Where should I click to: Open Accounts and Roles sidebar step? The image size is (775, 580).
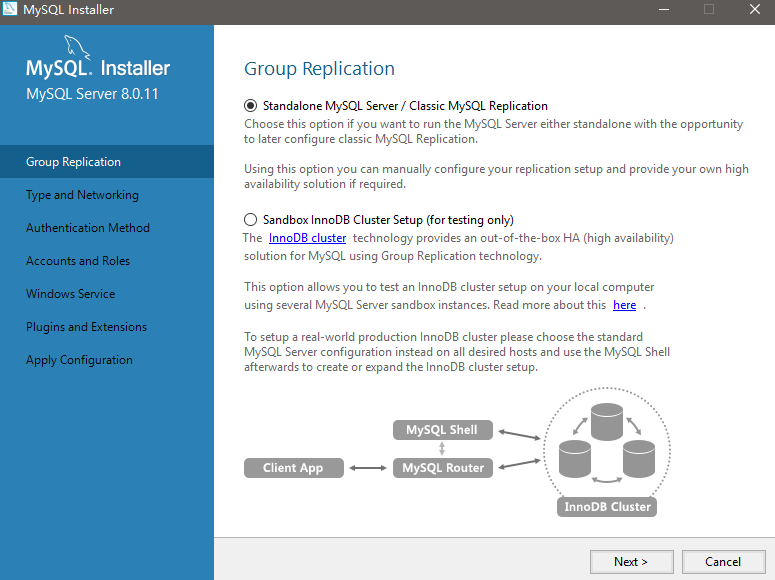point(107,261)
